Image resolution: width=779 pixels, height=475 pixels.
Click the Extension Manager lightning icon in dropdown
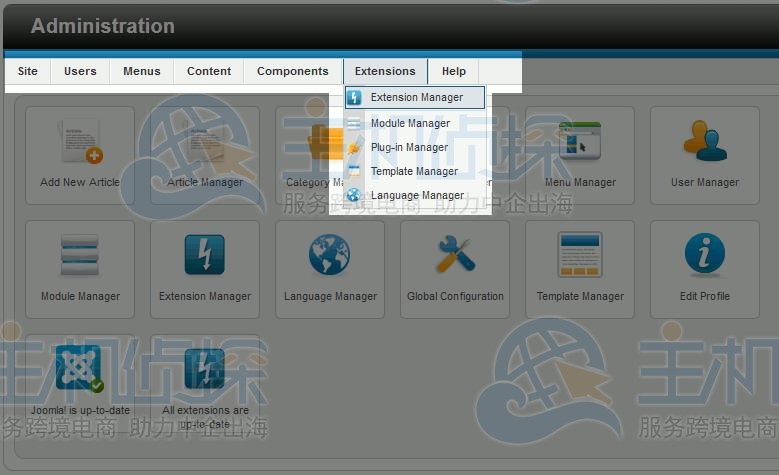pyautogui.click(x=354, y=97)
